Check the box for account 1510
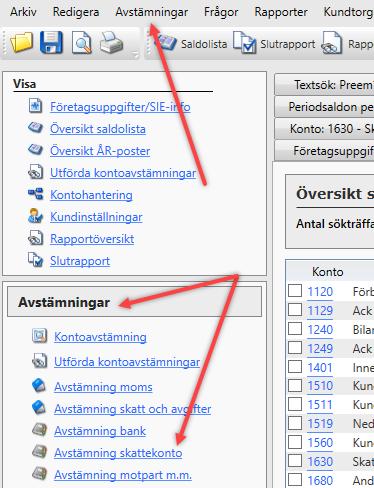Viewport: 374px width, 488px height. point(295,385)
